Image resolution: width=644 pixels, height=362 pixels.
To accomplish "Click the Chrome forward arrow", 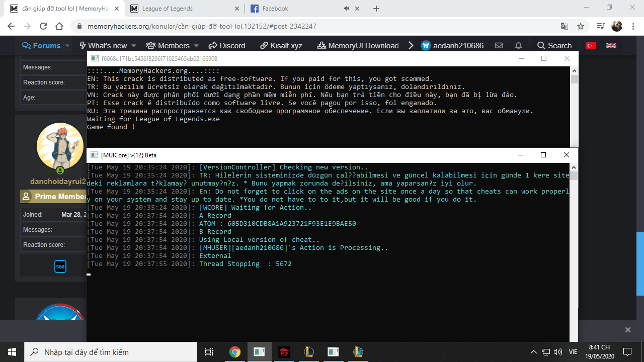I will click(x=27, y=26).
